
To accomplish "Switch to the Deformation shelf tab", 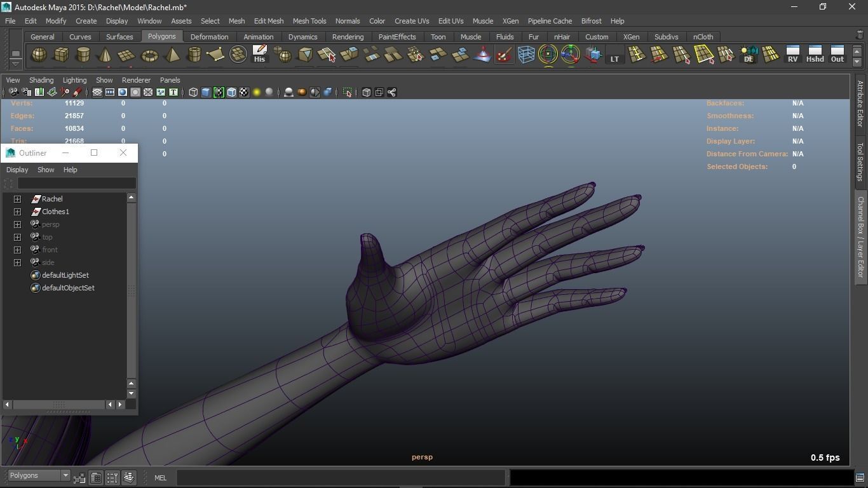I will [209, 37].
